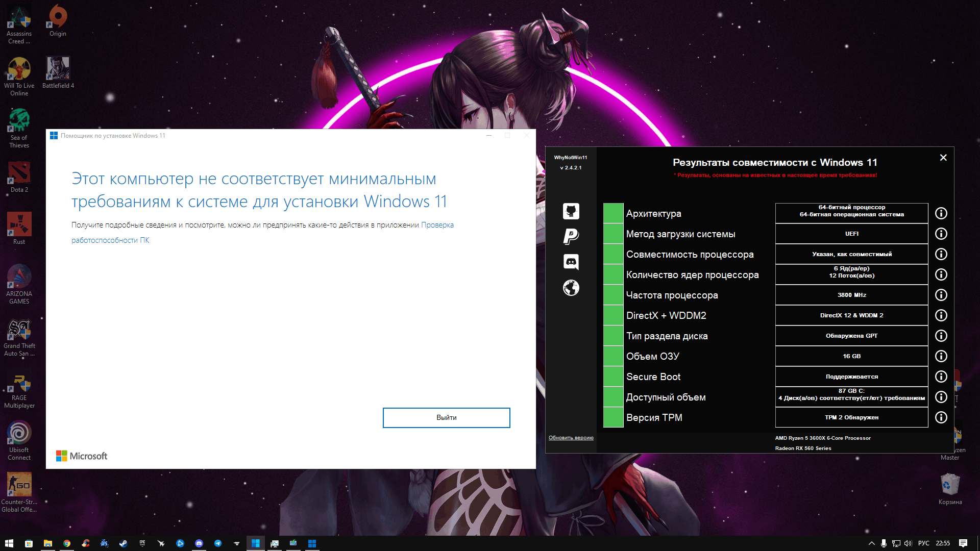This screenshot has width=980, height=551.
Task: Expand the system tray hidden icons chevron
Action: (871, 543)
